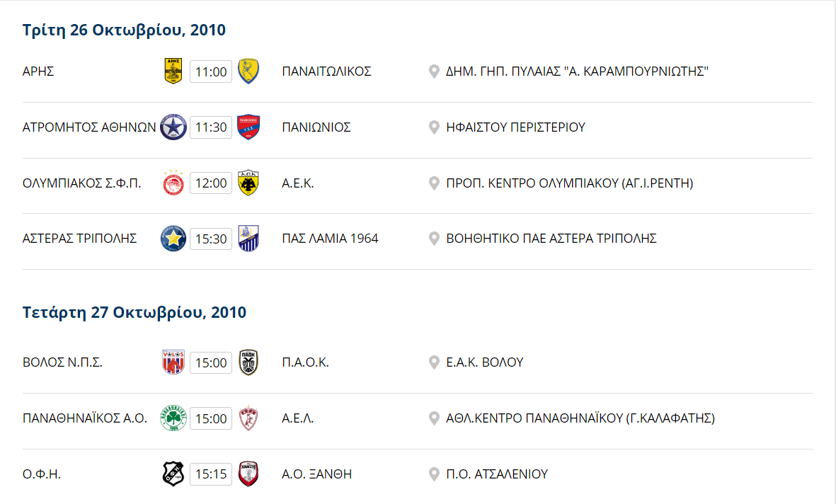Click the ΟΛΥΜΠΙΑΚΟΣ Σ.Φ.Π. red crest
Screen dimensions: 836x504
173,183
